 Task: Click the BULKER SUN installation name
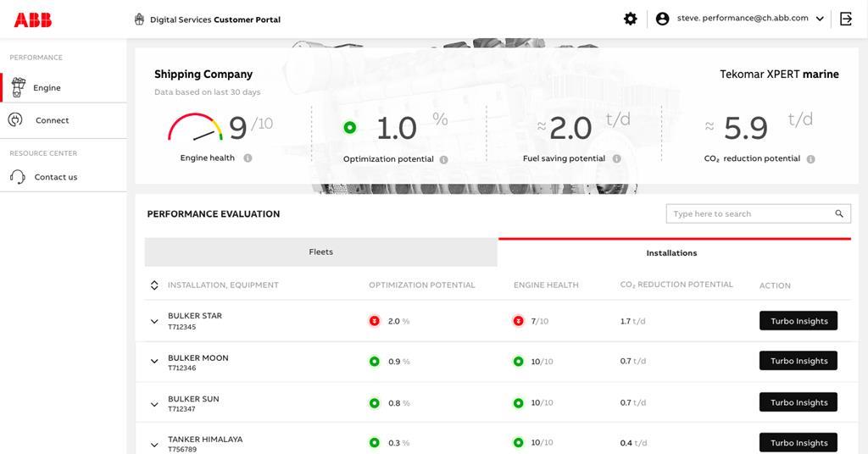tap(193, 399)
